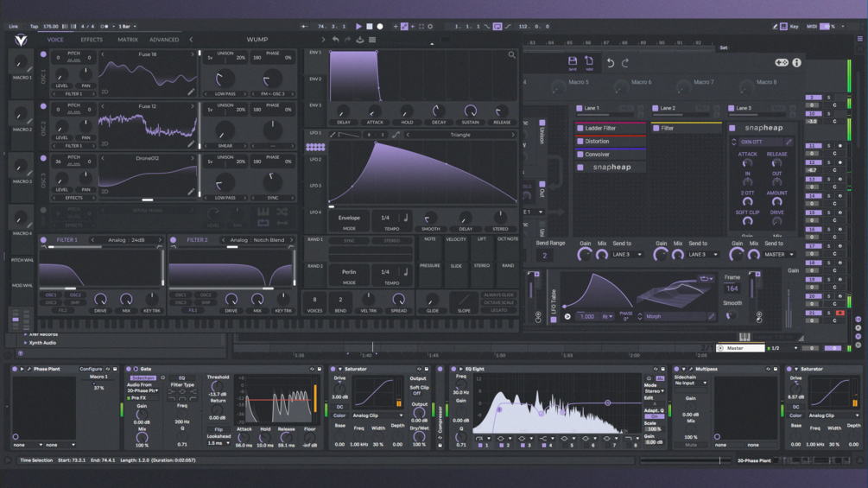The width and height of the screenshot is (868, 488).
Task: Switch to the ADVANCED tab
Action: 164,40
